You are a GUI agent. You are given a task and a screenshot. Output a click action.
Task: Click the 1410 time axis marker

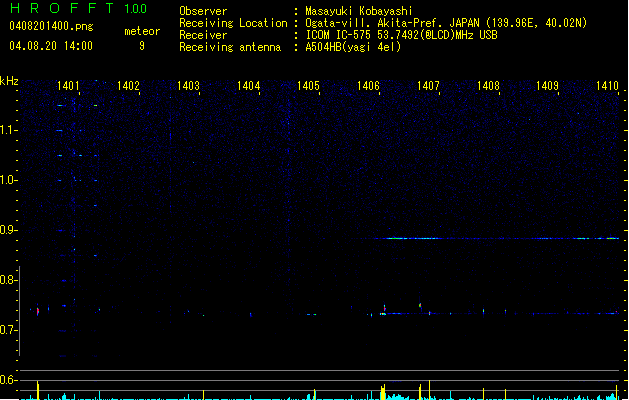click(x=607, y=86)
